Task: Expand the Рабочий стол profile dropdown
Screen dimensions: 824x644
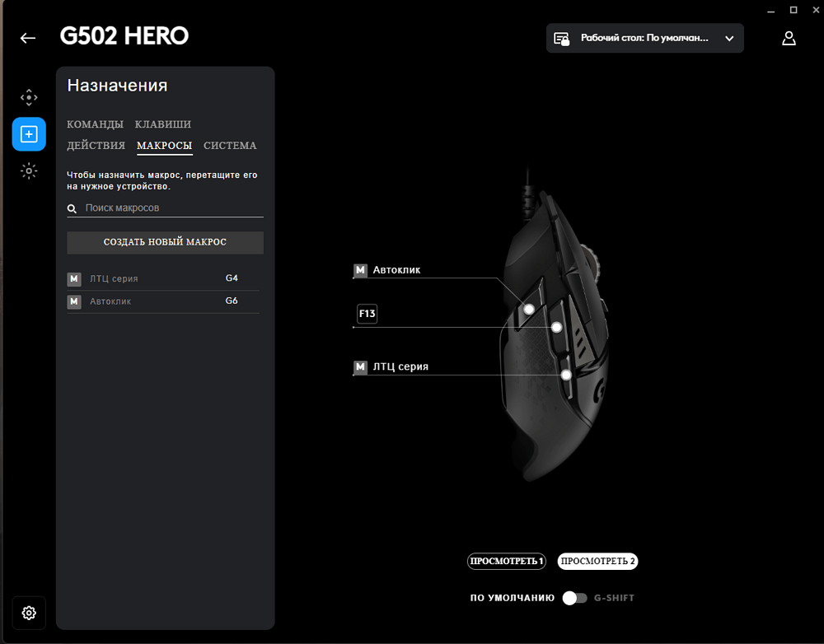Action: [728, 39]
